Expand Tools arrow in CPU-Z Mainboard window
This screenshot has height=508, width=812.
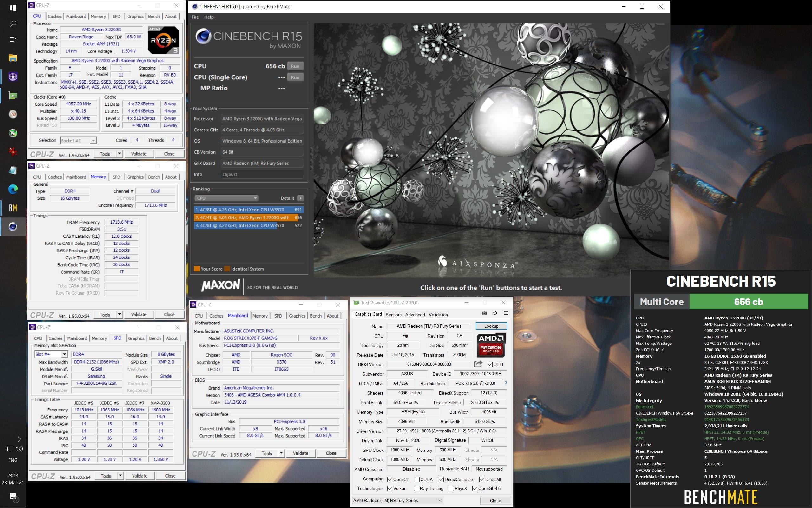[x=281, y=453]
